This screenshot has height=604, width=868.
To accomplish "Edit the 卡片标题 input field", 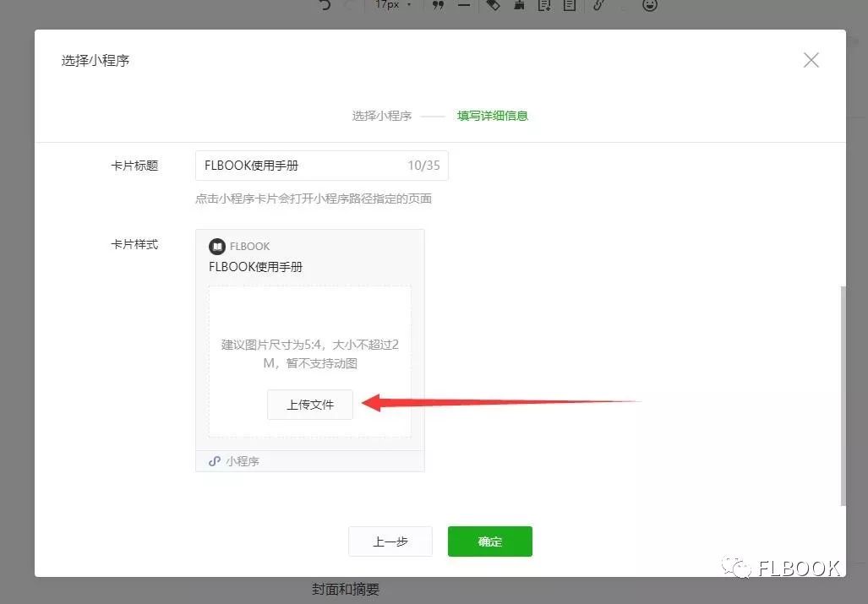I will coord(322,166).
